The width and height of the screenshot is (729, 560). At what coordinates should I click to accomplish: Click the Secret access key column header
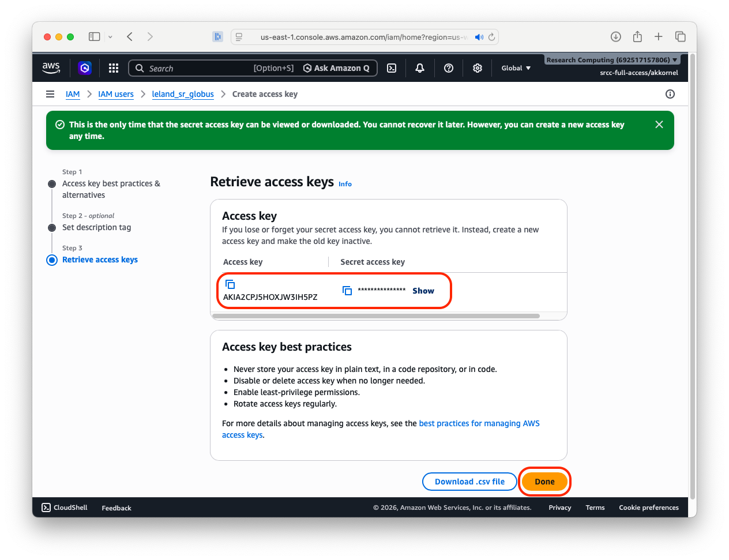click(373, 262)
